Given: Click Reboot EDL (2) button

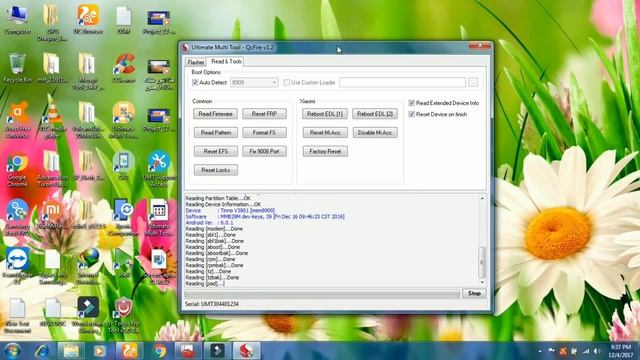Looking at the screenshot, I should pos(375,114).
